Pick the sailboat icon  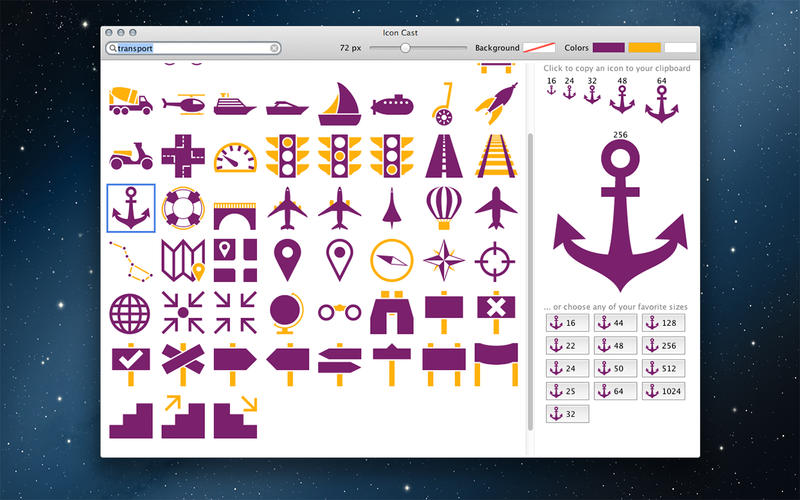click(x=339, y=104)
